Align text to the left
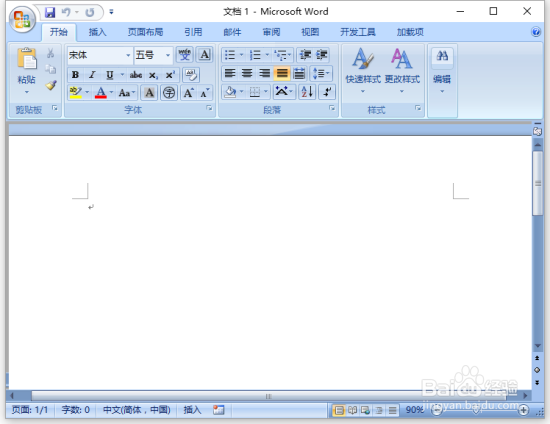 [230, 73]
